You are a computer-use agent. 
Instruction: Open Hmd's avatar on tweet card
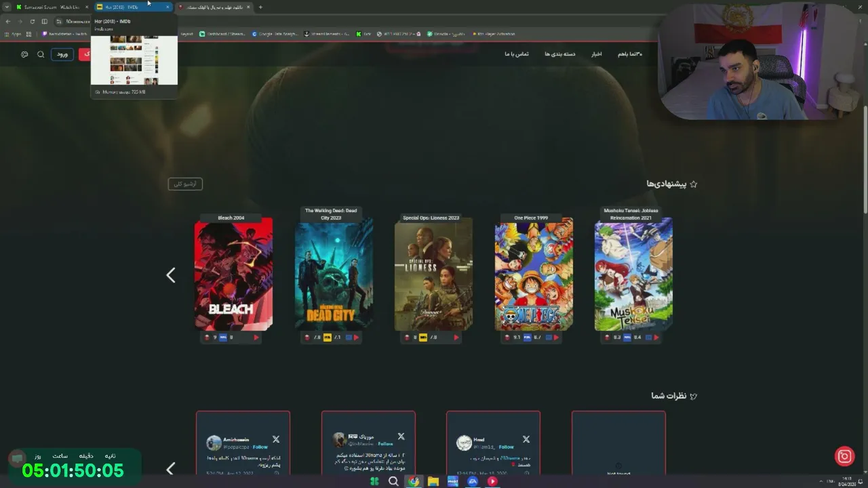click(x=464, y=443)
